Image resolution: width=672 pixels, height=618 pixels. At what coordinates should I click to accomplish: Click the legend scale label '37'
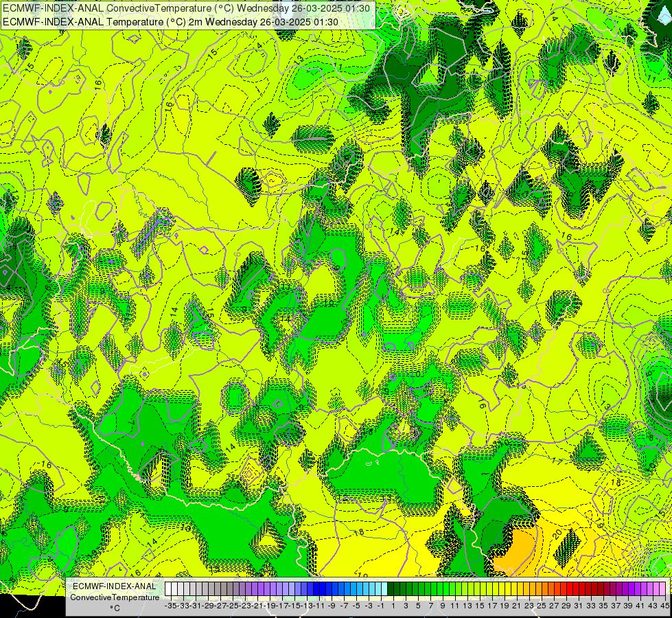616,606
